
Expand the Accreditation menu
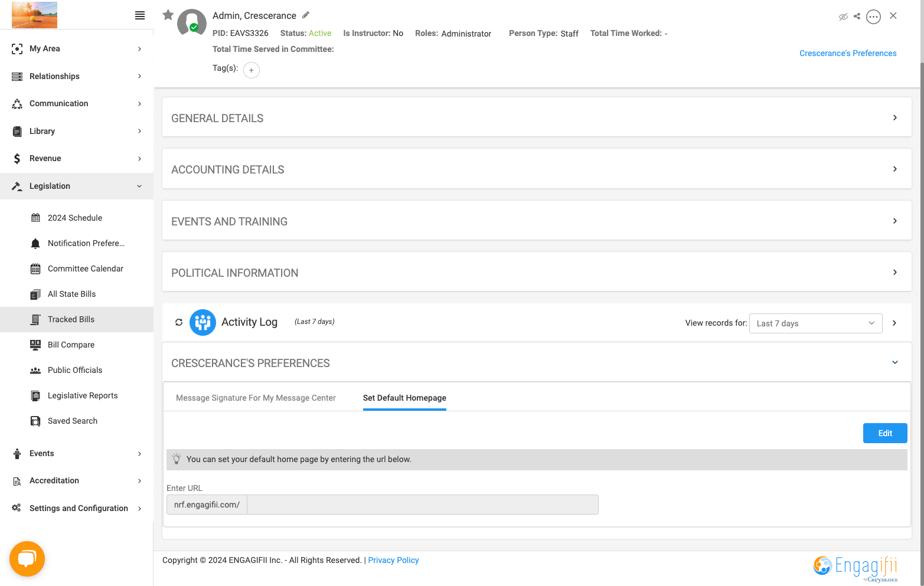pos(77,480)
